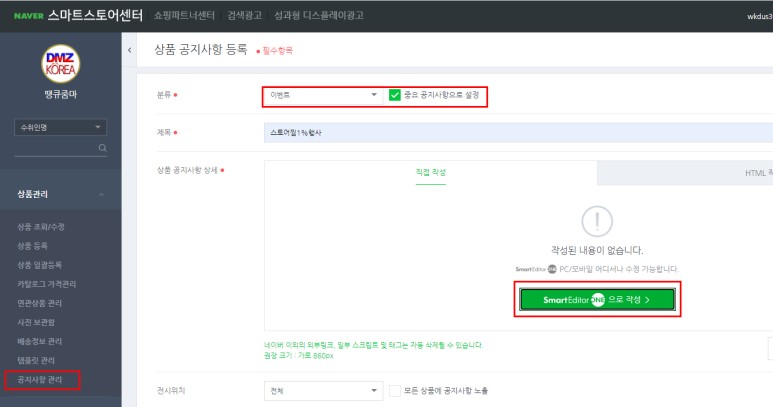This screenshot has height=407, width=773.
Task: Click the store name 맹큐줌마 under logo
Action: click(x=61, y=94)
